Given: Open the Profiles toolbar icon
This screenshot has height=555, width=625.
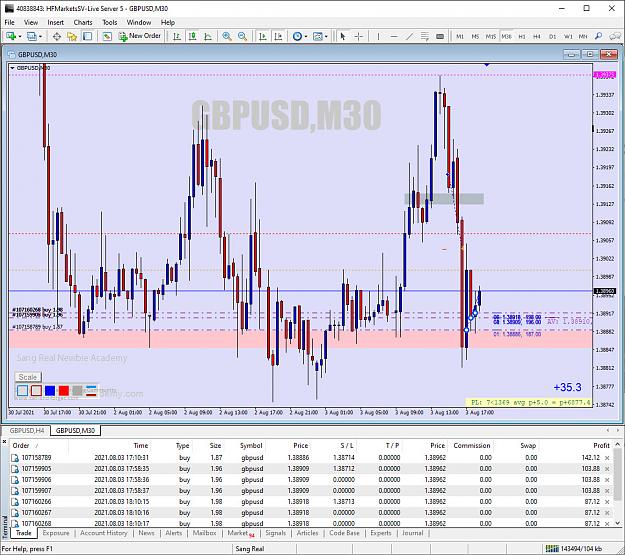Looking at the screenshot, I should point(31,36).
